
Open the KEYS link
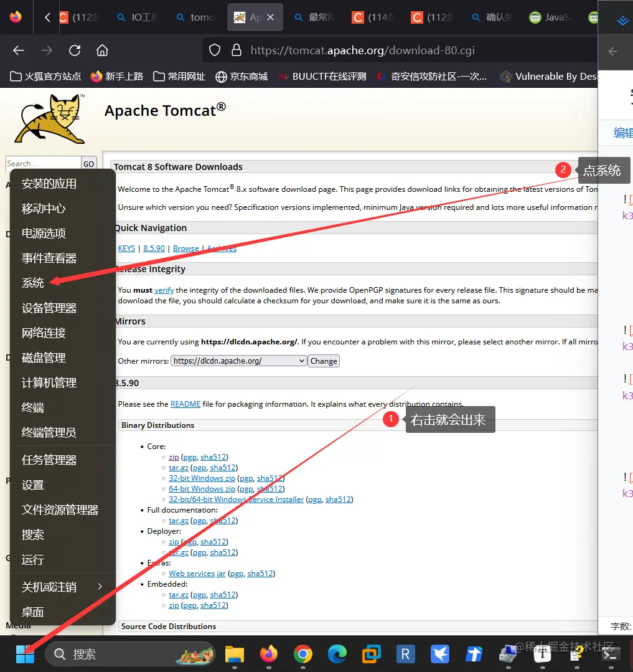click(126, 248)
